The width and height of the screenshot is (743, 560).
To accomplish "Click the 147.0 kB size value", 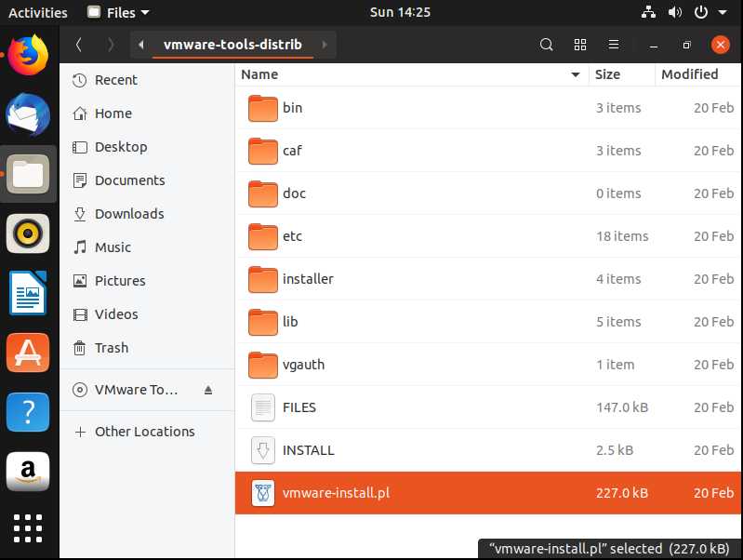I will (622, 407).
